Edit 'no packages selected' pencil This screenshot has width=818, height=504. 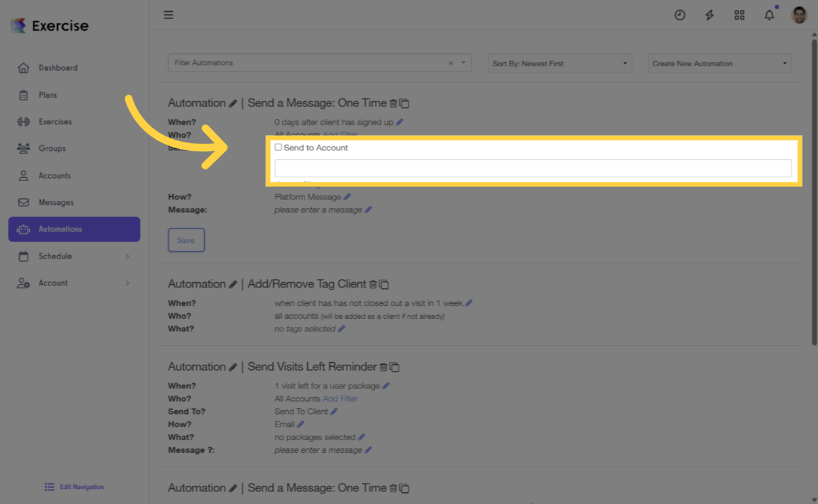[x=362, y=437]
